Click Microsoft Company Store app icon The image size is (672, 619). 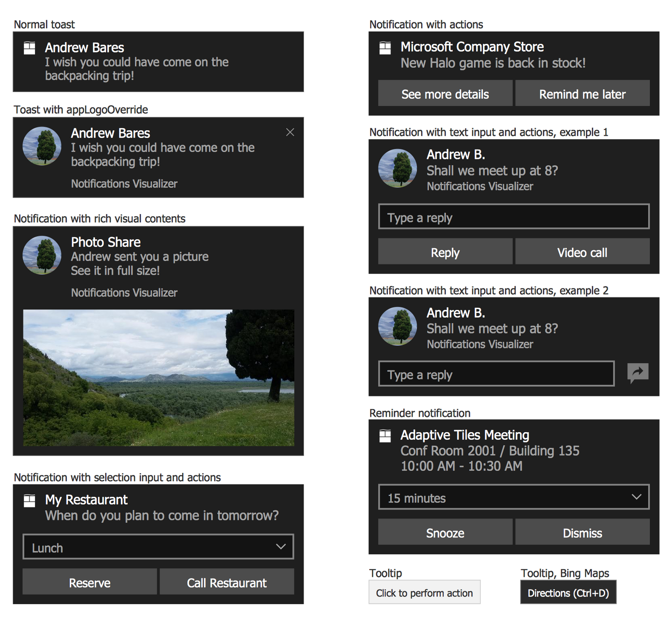coord(385,48)
